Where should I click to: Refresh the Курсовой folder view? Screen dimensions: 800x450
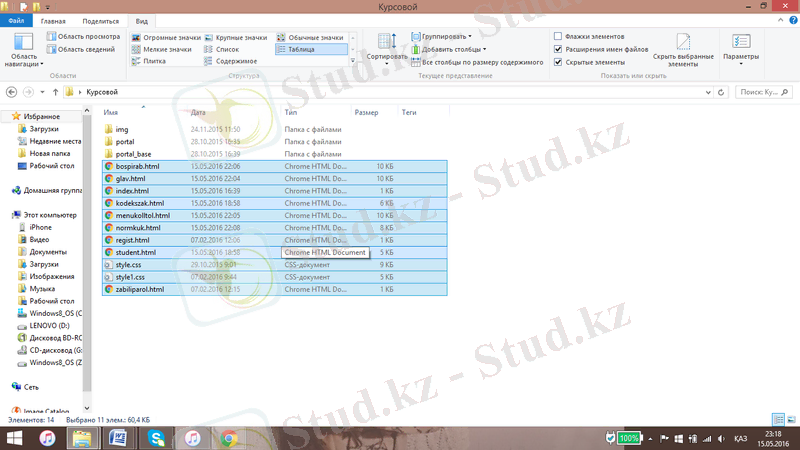point(721,92)
